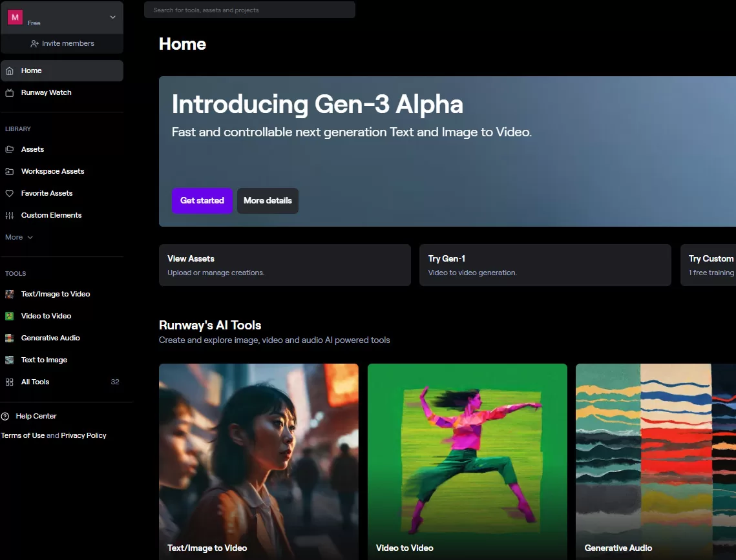
Task: Expand the More library section
Action: 19,237
